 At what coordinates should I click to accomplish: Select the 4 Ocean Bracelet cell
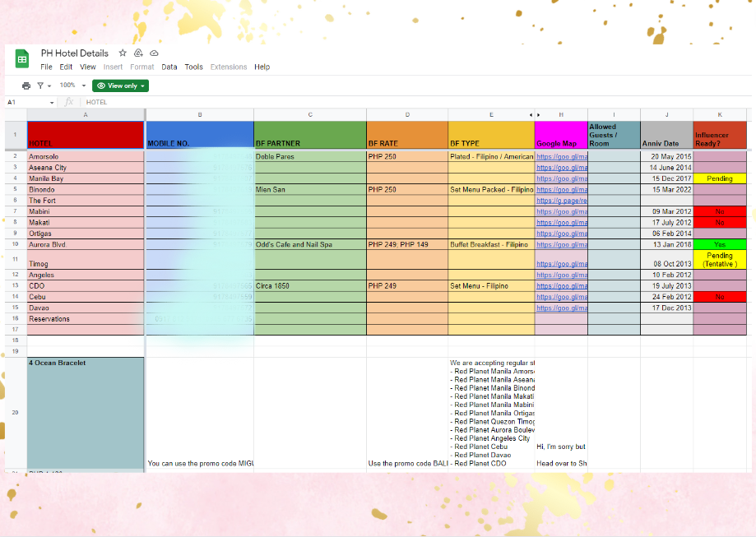pyautogui.click(x=86, y=413)
